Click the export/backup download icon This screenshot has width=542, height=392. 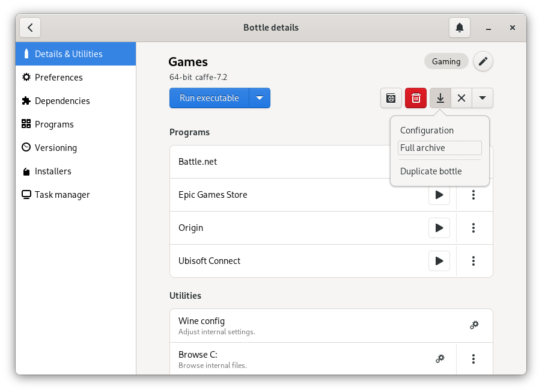(x=440, y=97)
